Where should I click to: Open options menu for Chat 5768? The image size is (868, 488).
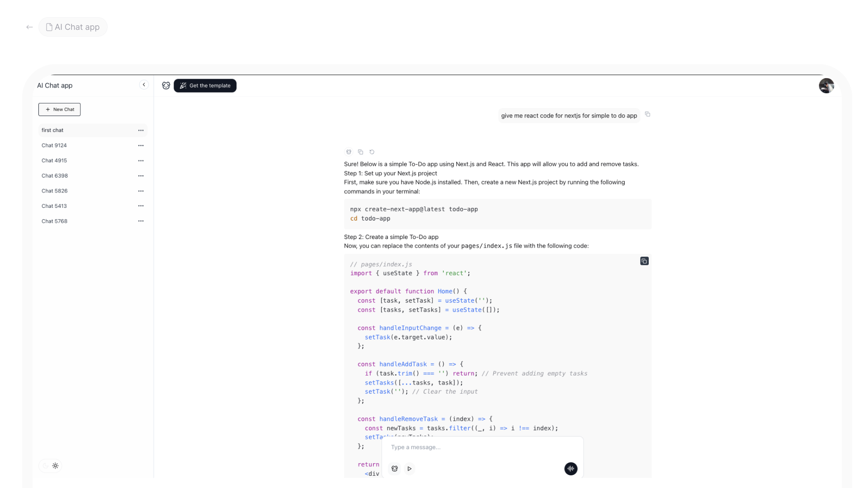pos(141,221)
